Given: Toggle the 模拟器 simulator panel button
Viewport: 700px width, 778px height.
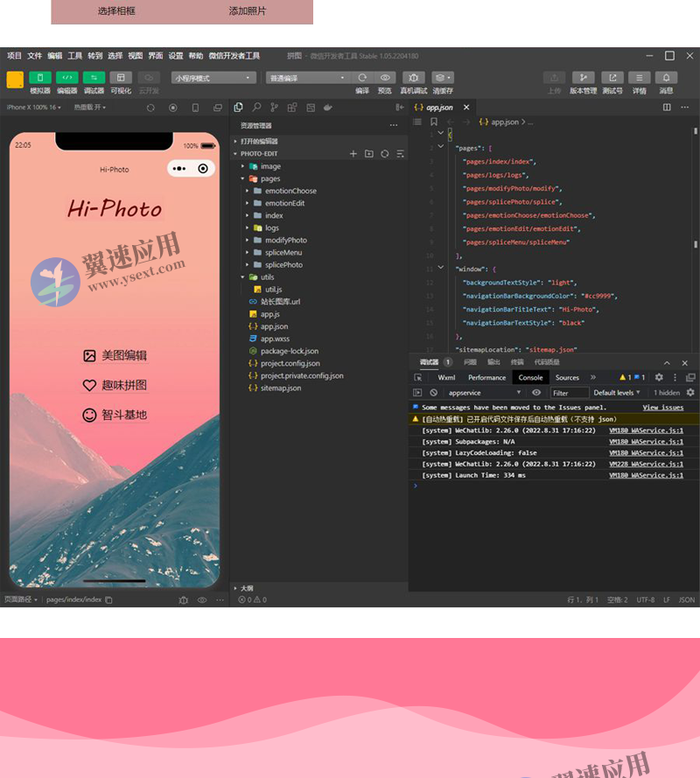Looking at the screenshot, I should (40, 78).
